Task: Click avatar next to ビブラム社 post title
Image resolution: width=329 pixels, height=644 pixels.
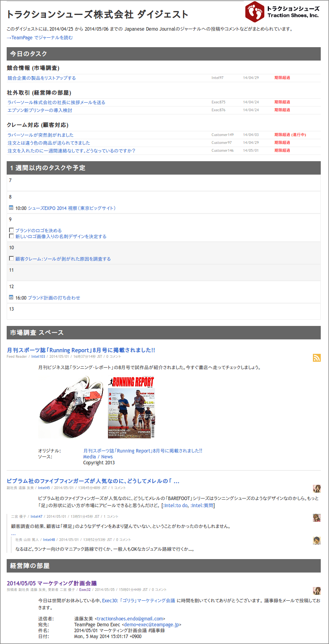Action: (x=316, y=488)
